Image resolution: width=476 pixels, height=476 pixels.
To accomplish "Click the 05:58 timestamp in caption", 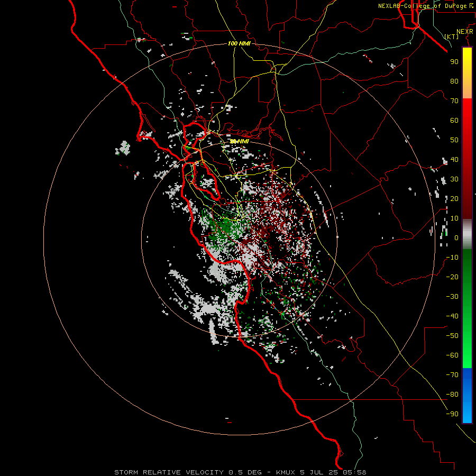I will 354,472.
